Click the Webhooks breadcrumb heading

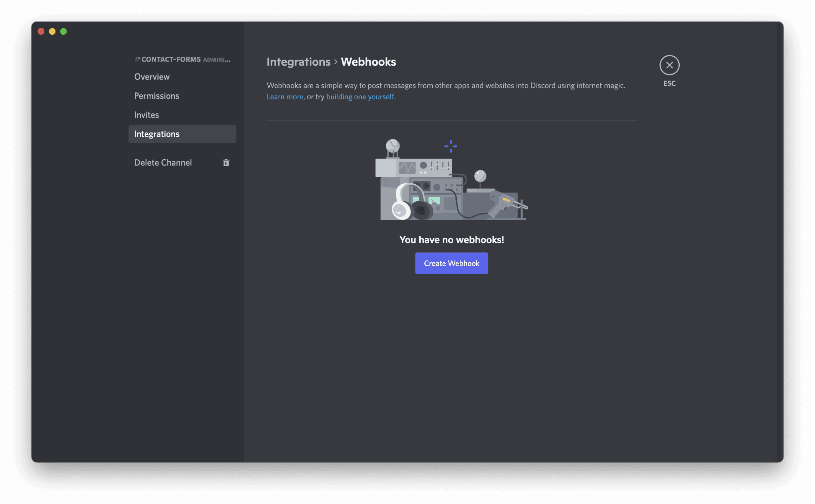[368, 62]
